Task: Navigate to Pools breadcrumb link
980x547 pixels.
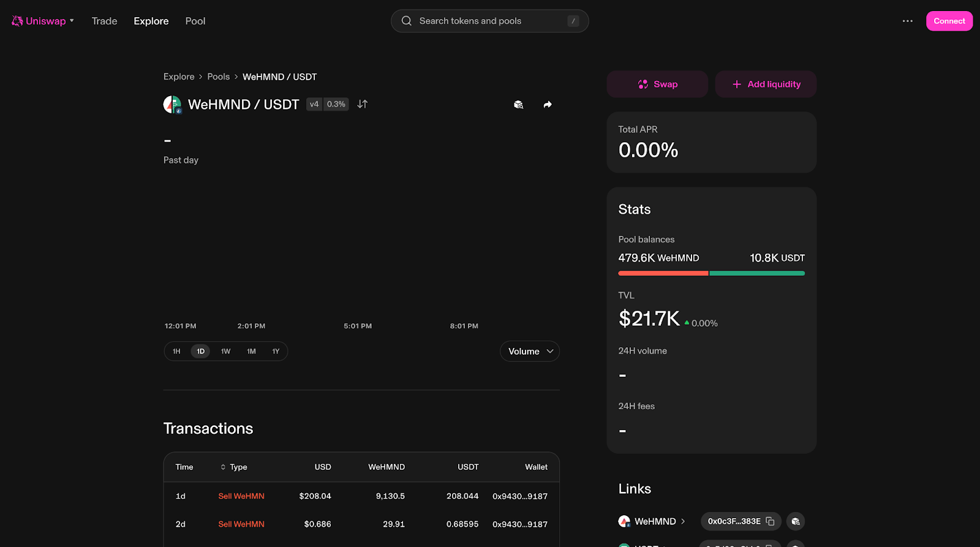Action: 219,77
